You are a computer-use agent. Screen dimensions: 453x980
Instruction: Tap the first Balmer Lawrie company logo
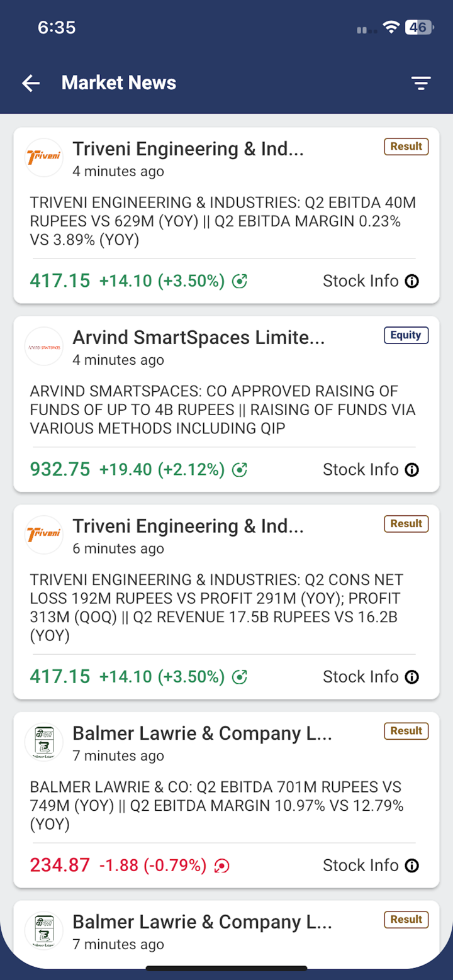coord(44,742)
